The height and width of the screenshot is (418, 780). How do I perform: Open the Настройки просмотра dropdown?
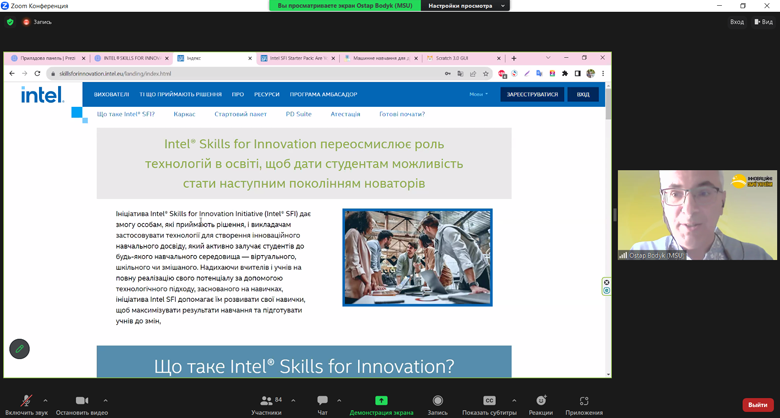[x=465, y=6]
